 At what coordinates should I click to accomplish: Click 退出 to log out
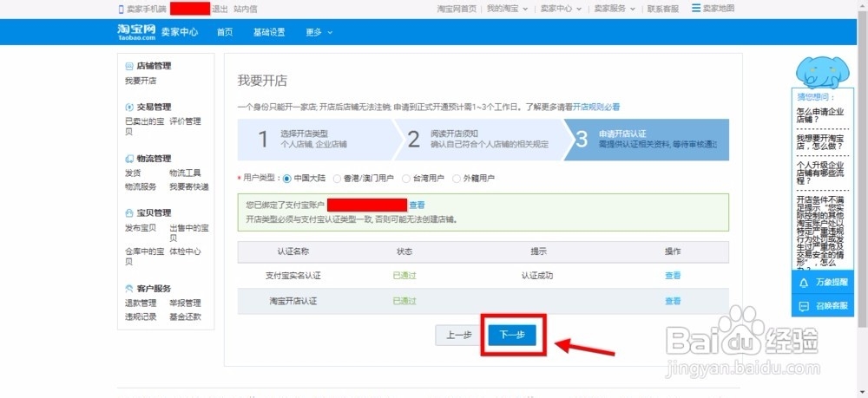point(220,9)
